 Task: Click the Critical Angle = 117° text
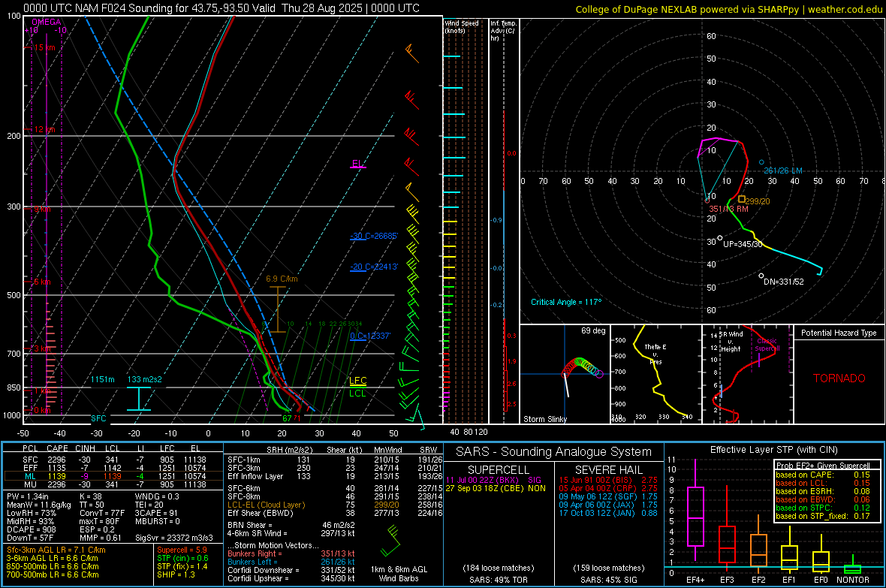point(566,302)
